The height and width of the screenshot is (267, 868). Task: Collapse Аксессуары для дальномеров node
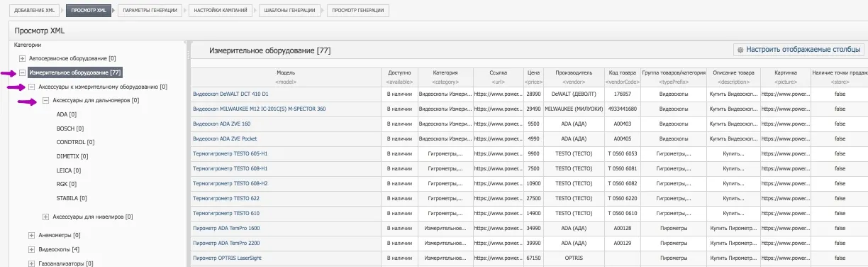click(x=46, y=101)
